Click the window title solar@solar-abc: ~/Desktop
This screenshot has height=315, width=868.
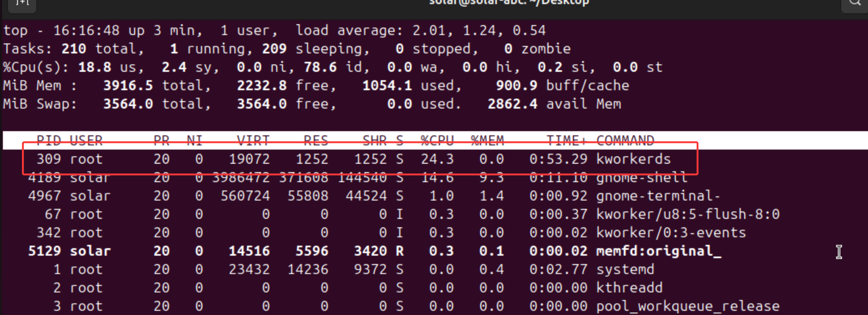click(509, 3)
